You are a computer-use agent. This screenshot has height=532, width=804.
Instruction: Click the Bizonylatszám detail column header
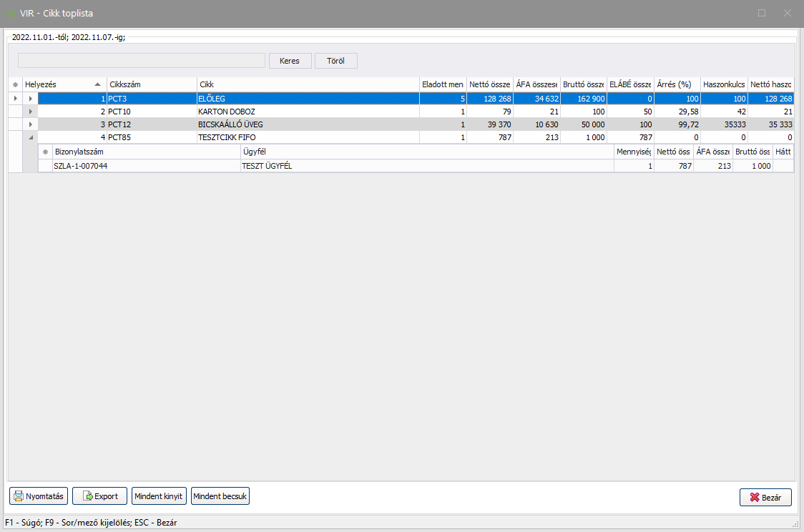(x=146, y=152)
